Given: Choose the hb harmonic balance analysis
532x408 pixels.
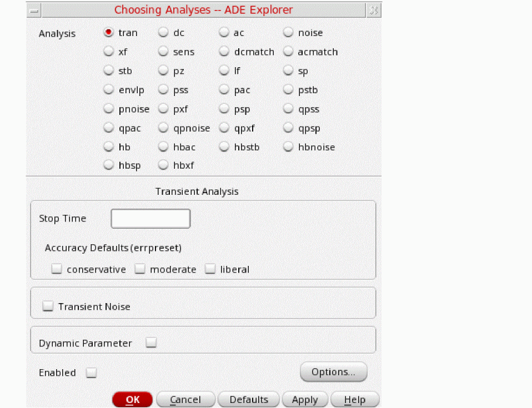Looking at the screenshot, I should pos(109,147).
